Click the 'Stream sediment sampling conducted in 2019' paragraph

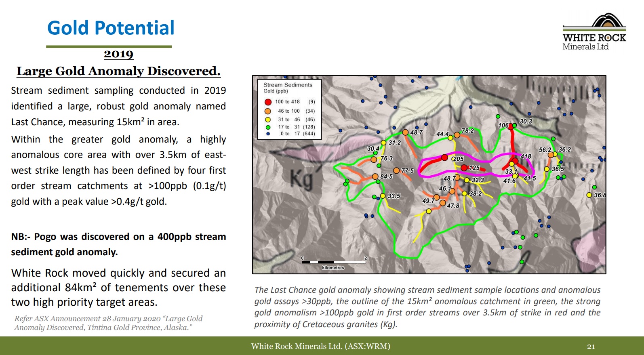pos(118,106)
